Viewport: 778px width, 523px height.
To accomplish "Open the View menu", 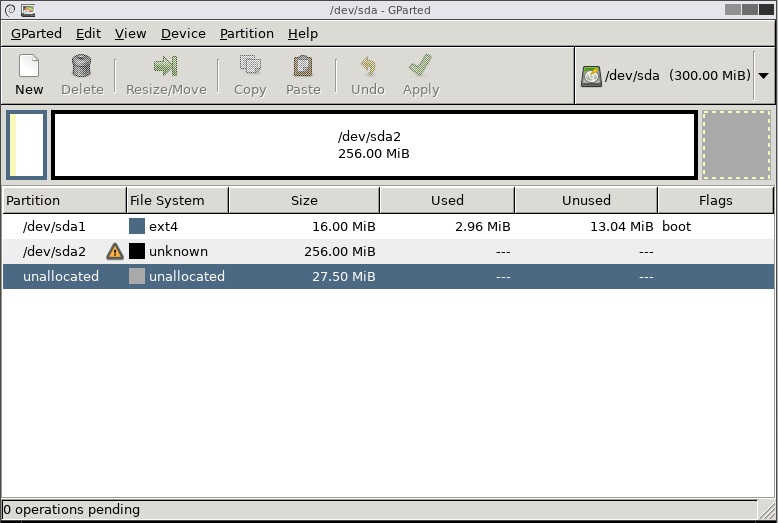I will 130,34.
